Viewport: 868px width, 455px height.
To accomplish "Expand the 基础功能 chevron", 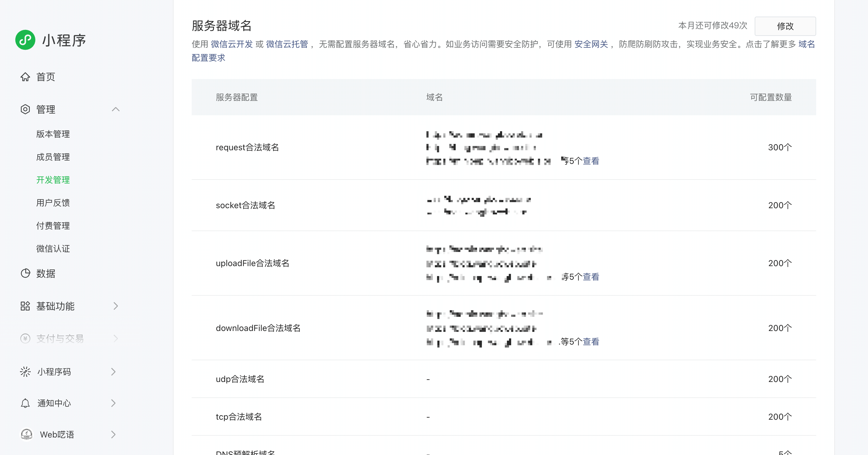I will click(x=115, y=306).
